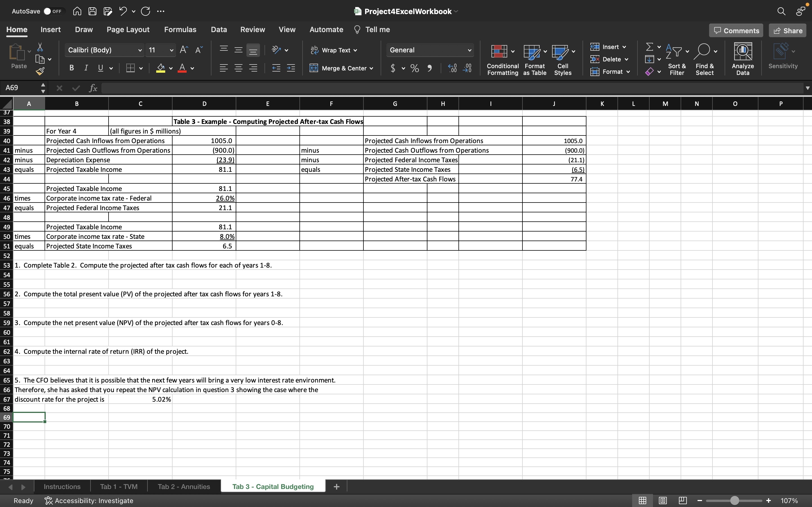Click the Center align text icon

[239, 68]
